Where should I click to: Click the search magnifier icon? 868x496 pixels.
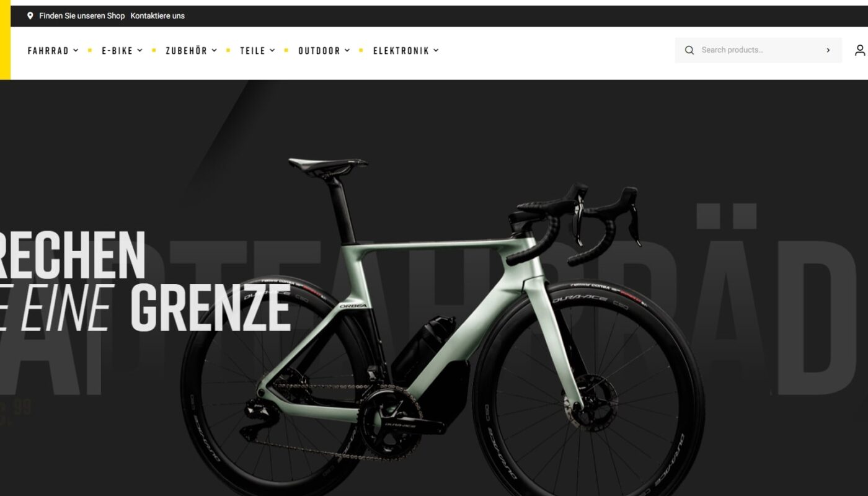pyautogui.click(x=689, y=50)
